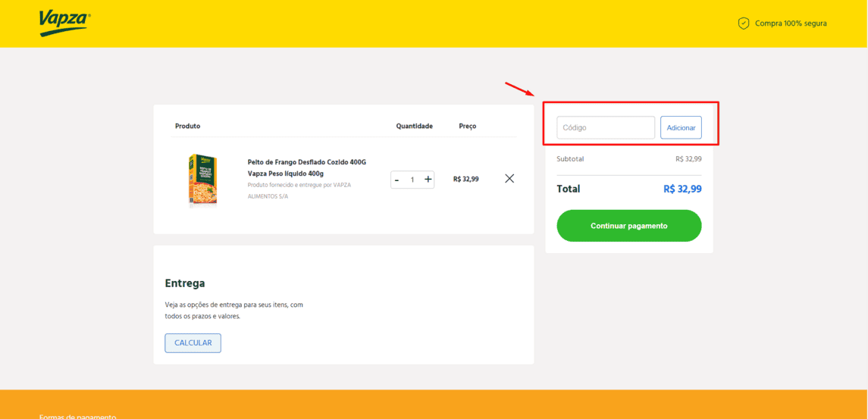The image size is (868, 419).
Task: Click the Total label in summary
Action: (569, 189)
